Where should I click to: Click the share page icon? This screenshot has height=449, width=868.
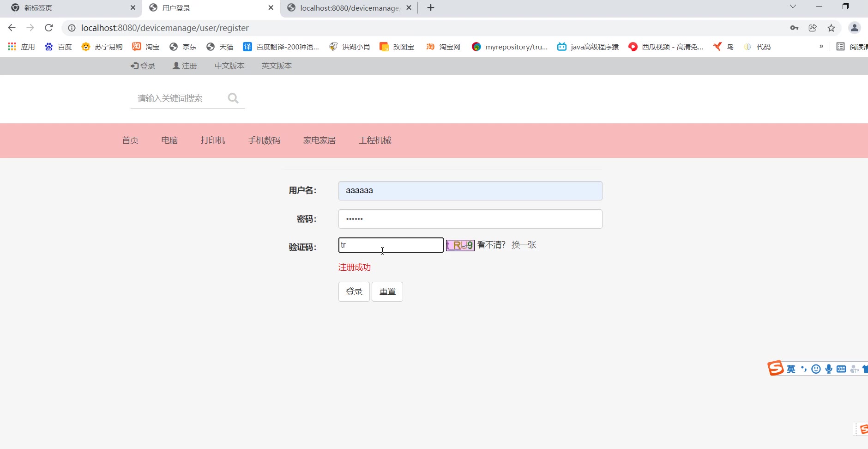(x=813, y=28)
